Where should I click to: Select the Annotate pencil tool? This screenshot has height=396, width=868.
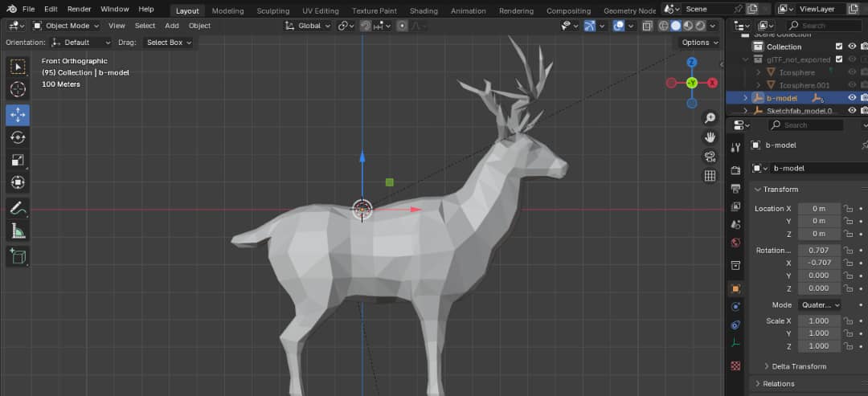pyautogui.click(x=18, y=209)
